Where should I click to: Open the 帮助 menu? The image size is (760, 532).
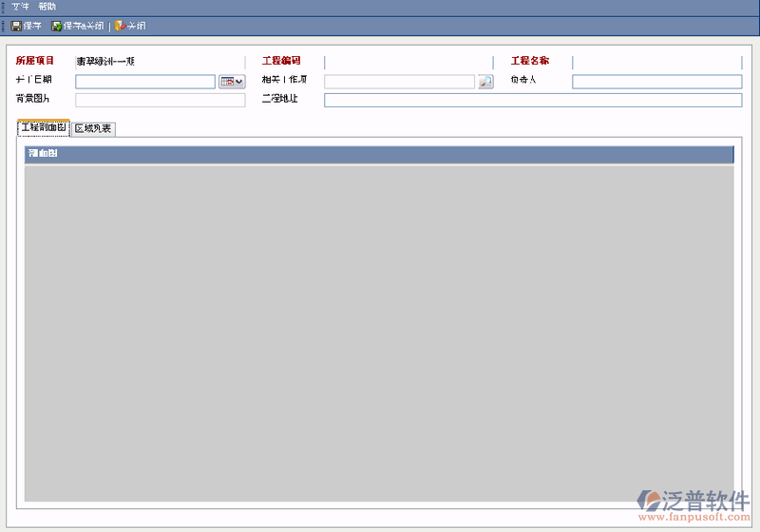click(x=47, y=7)
